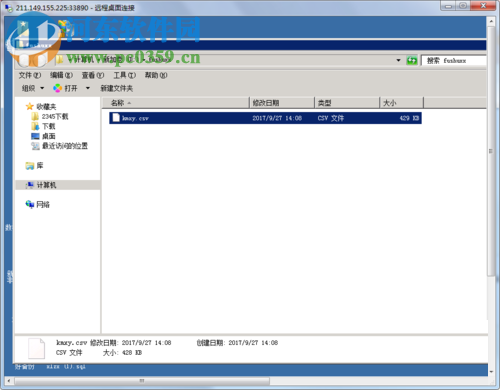Image resolution: width=500 pixels, height=390 pixels.
Task: Click the computer icon beside 计算机
Action: click(30, 185)
